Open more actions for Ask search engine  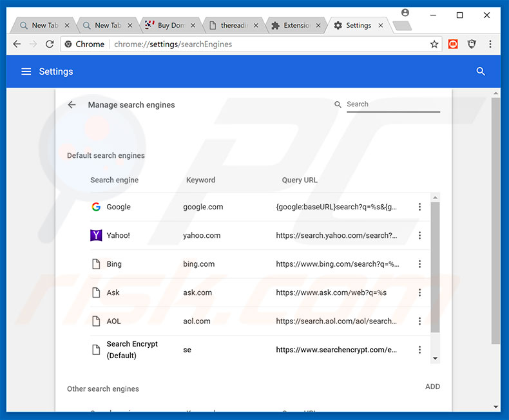point(419,292)
